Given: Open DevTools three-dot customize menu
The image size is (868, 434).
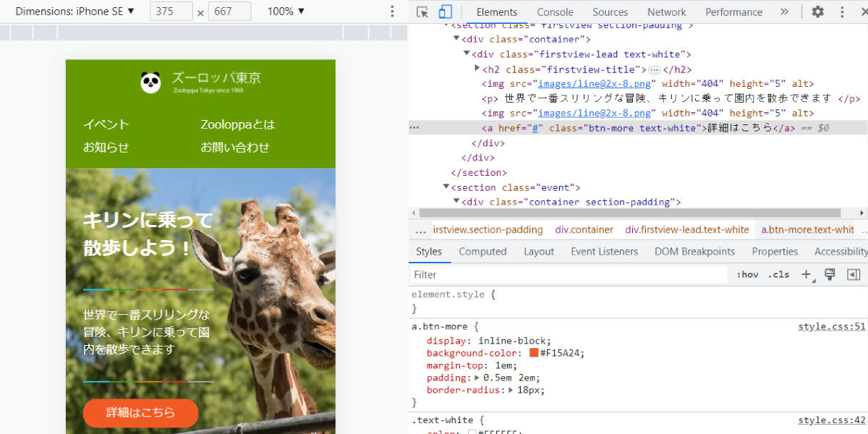Looking at the screenshot, I should click(x=842, y=12).
